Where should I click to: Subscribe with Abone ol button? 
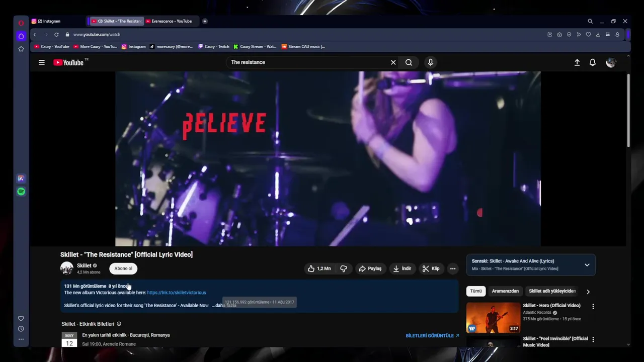point(123,268)
